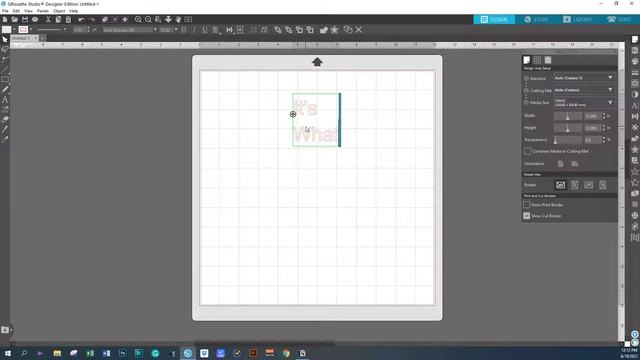This screenshot has height=360, width=640.
Task: Create a new document via toolbar icon
Action: coord(5,20)
